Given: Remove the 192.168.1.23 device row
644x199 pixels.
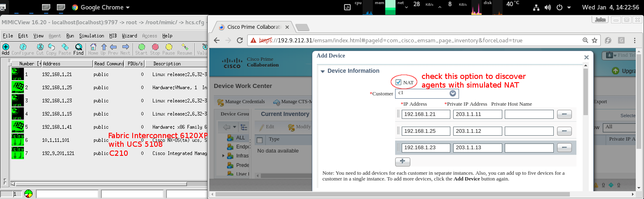Looking at the screenshot, I should point(564,148).
